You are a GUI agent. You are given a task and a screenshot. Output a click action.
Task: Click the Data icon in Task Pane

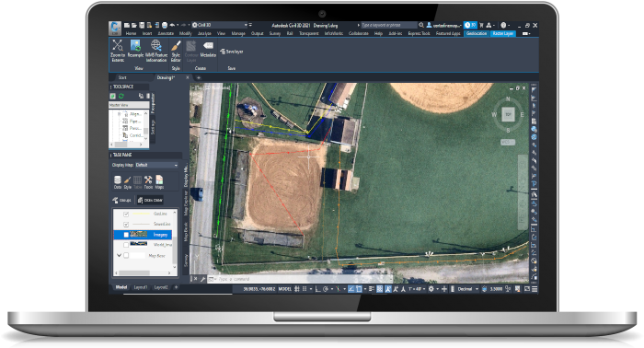pos(118,182)
